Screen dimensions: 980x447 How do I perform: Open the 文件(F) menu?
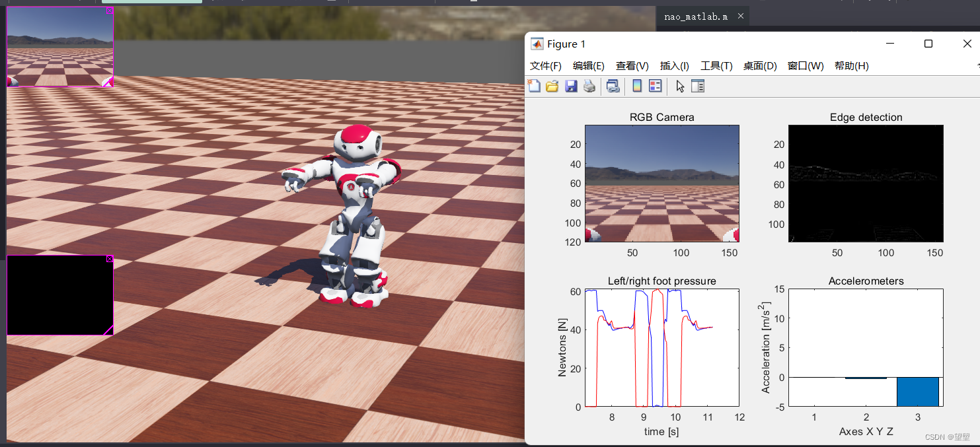(x=546, y=65)
